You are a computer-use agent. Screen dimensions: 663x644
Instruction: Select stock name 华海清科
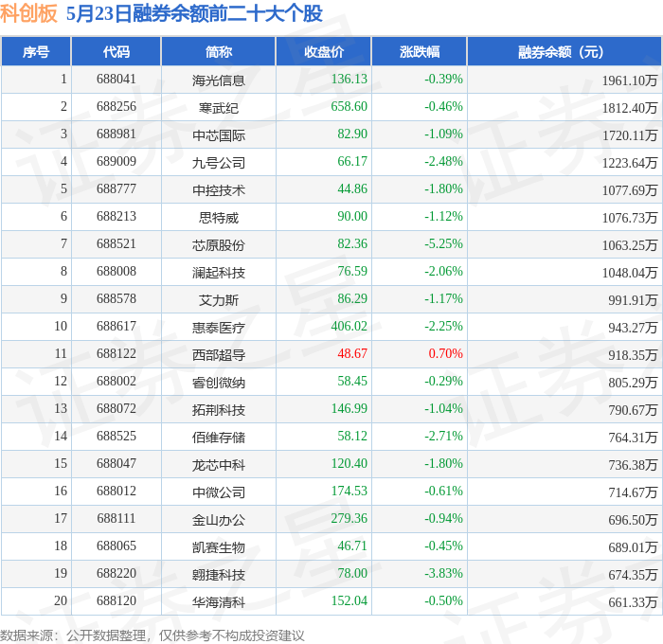pos(219,602)
